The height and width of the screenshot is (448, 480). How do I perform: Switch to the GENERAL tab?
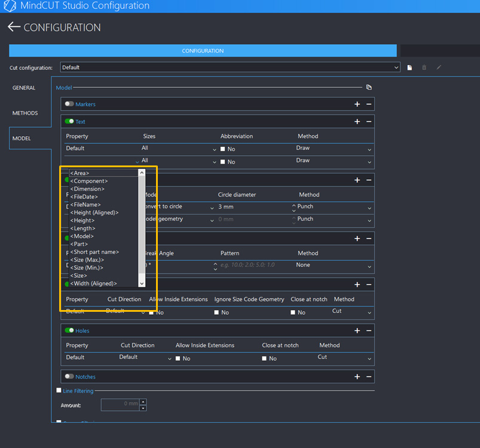tap(24, 88)
